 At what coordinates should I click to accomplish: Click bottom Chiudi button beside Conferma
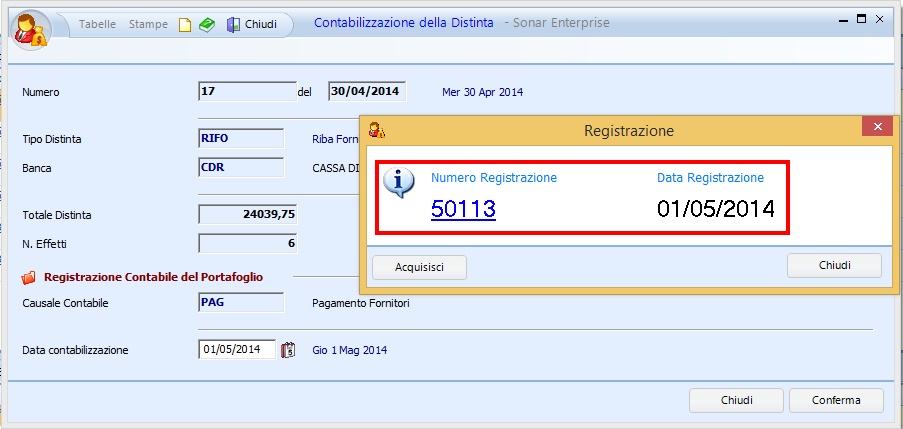pyautogui.click(x=736, y=400)
